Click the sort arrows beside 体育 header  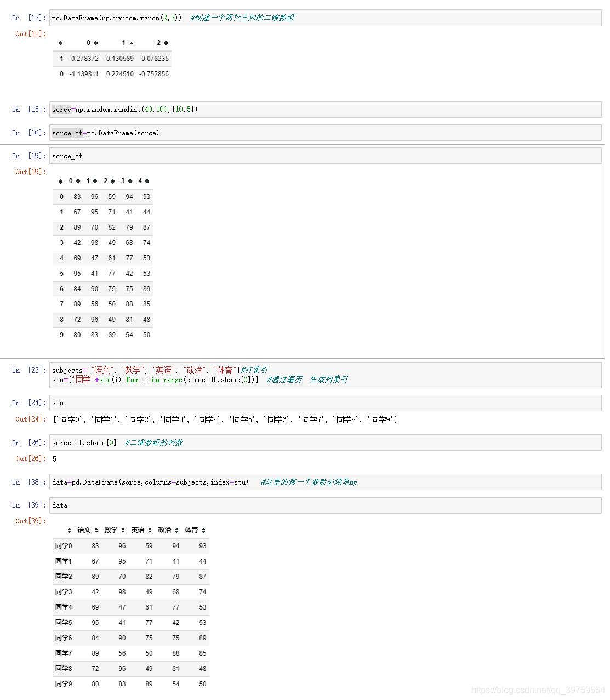pos(203,530)
